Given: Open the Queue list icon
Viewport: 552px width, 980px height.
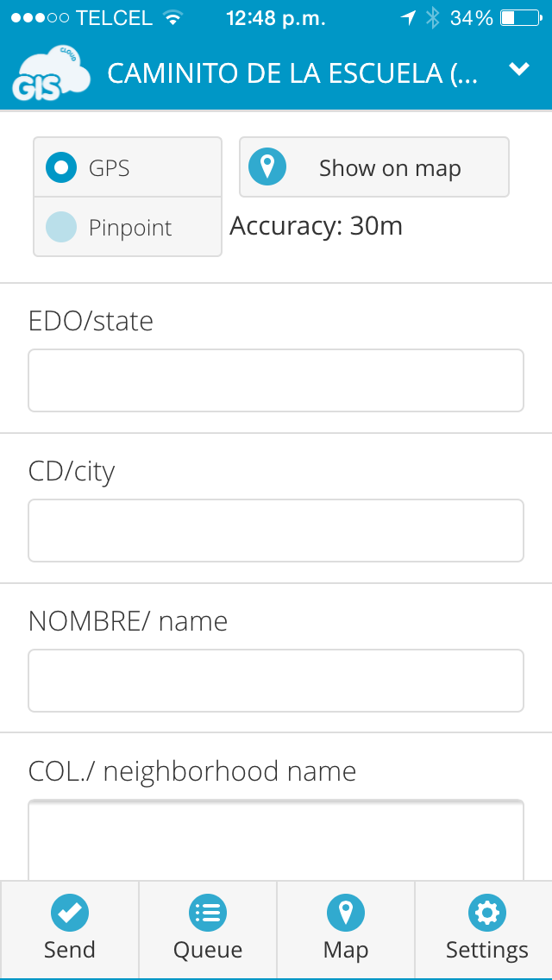Looking at the screenshot, I should 207,912.
